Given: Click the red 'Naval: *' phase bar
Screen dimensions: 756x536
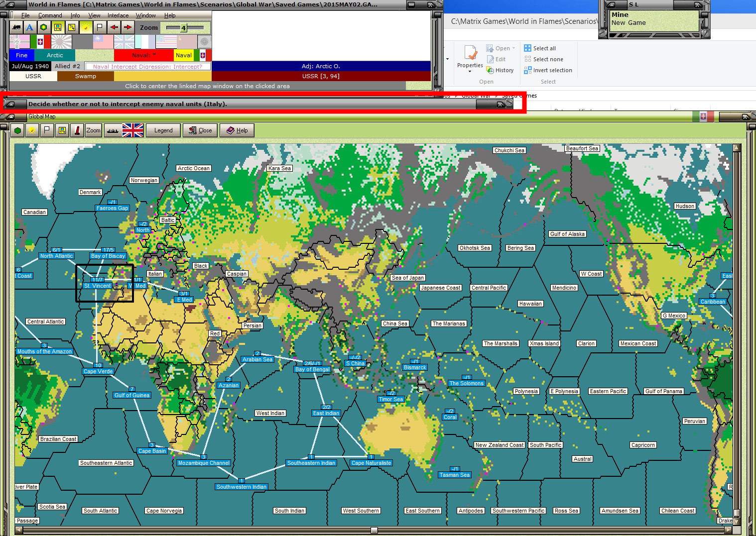Looking at the screenshot, I should (x=144, y=55).
